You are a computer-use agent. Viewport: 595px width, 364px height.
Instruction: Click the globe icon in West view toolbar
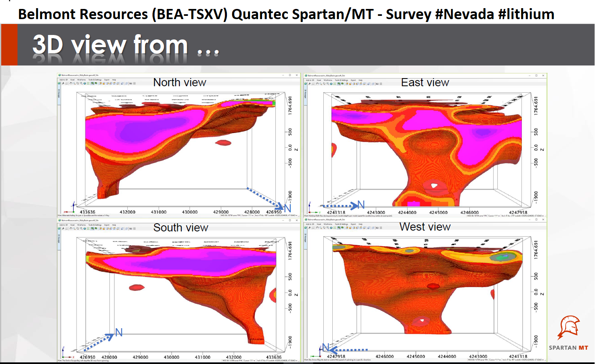pyautogui.click(x=331, y=228)
